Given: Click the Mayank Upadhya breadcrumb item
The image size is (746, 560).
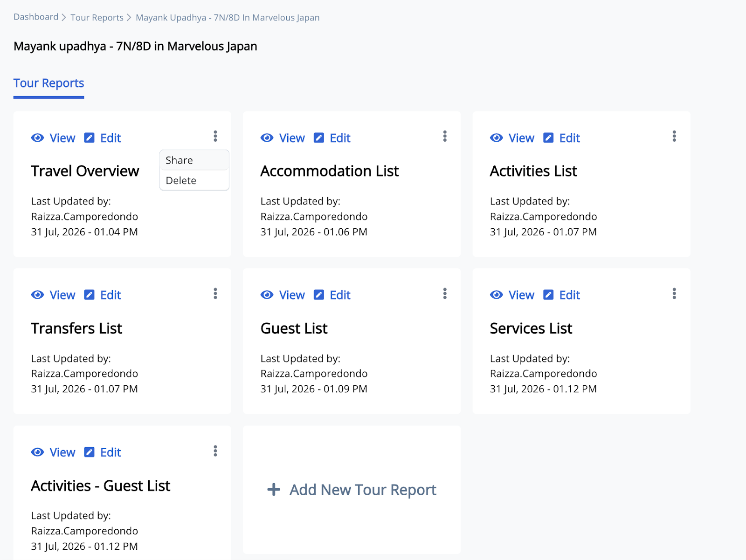Looking at the screenshot, I should [228, 18].
